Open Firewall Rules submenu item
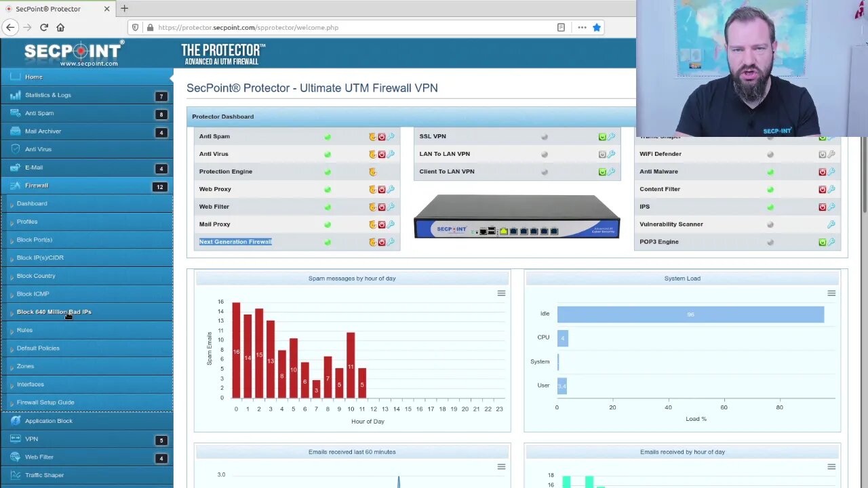 (87, 330)
